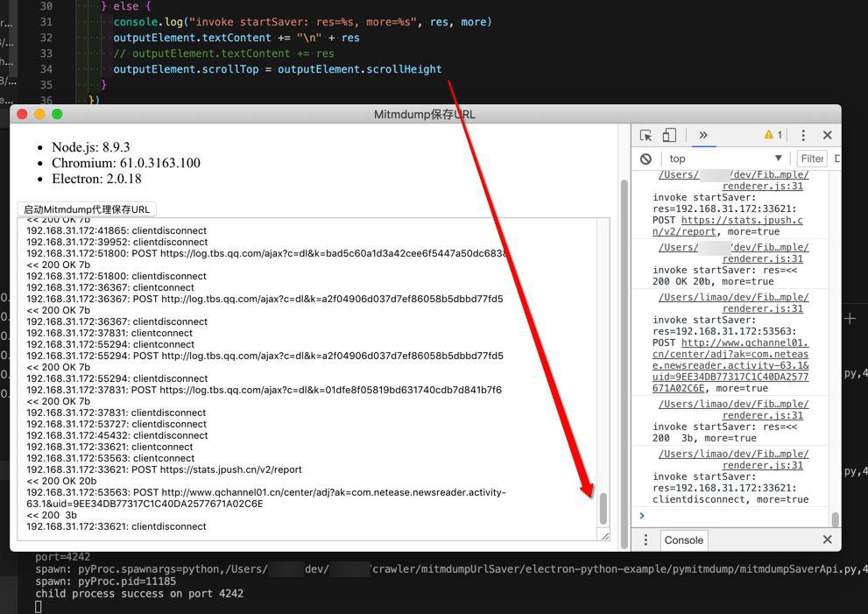
Task: Click the green zoom button of Mitmdump window
Action: (x=57, y=114)
